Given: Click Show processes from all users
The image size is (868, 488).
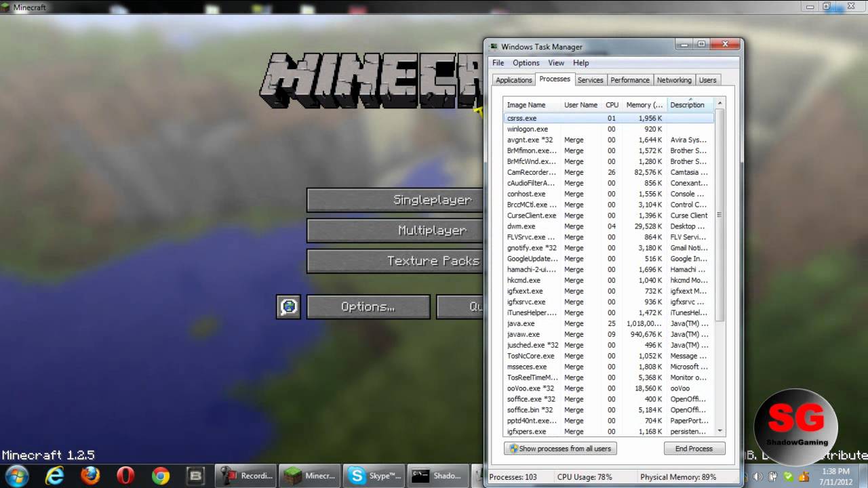Looking at the screenshot, I should click(x=560, y=449).
